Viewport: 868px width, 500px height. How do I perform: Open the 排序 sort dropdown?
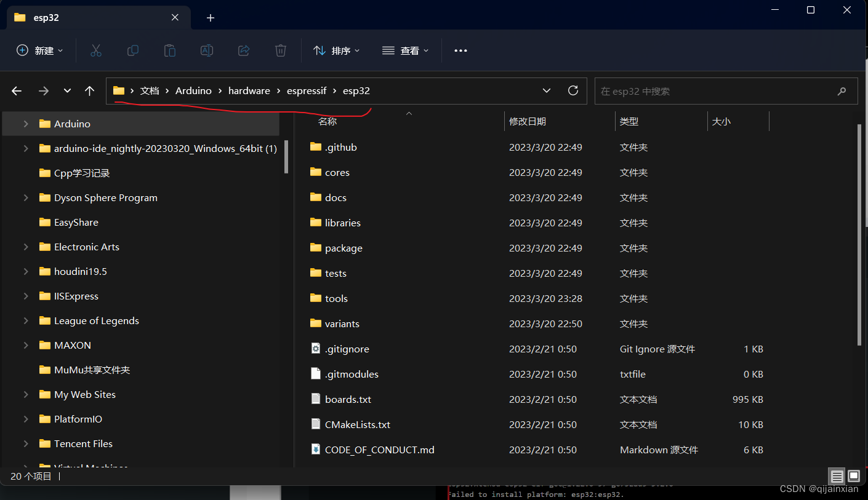click(336, 50)
